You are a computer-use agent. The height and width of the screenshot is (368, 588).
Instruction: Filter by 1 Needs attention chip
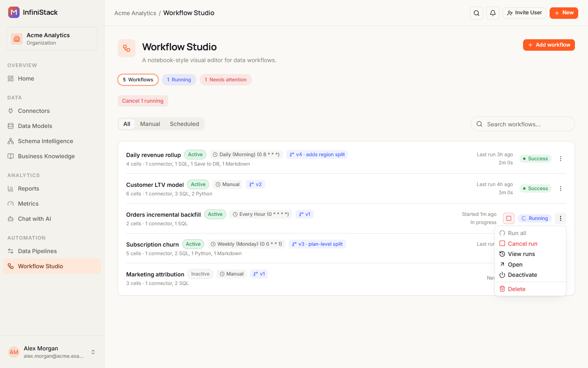[x=225, y=80]
